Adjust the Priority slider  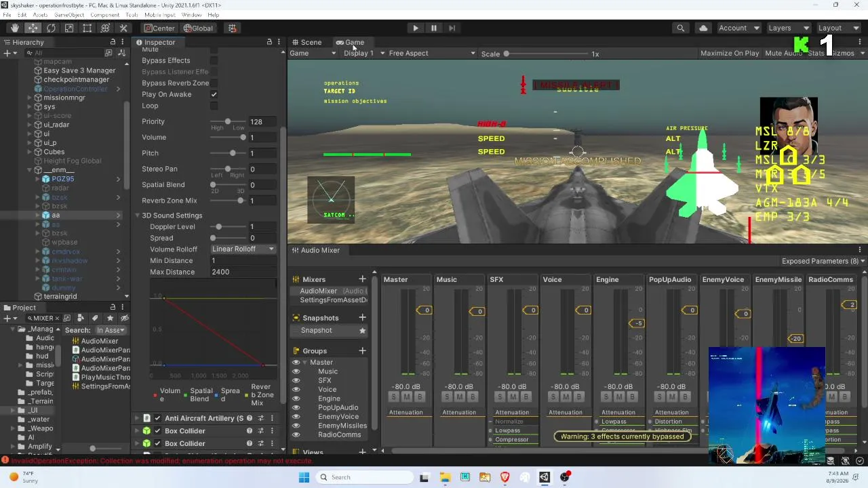[227, 121]
